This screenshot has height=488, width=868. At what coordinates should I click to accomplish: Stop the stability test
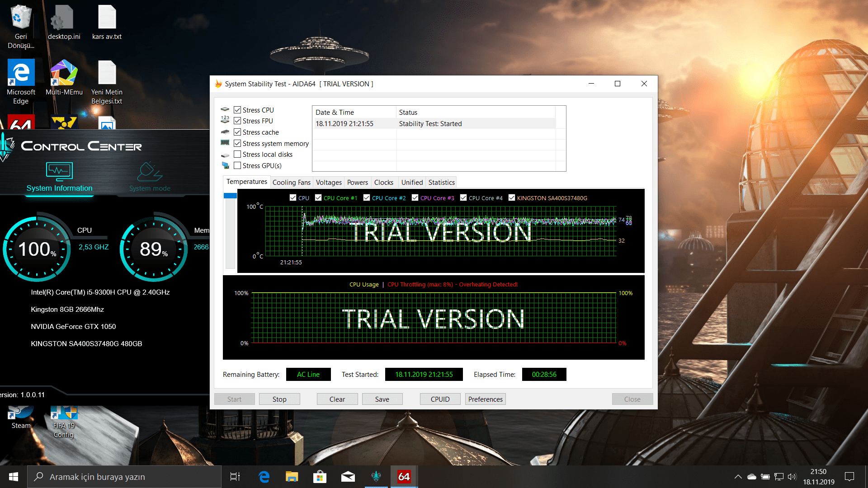click(x=279, y=399)
